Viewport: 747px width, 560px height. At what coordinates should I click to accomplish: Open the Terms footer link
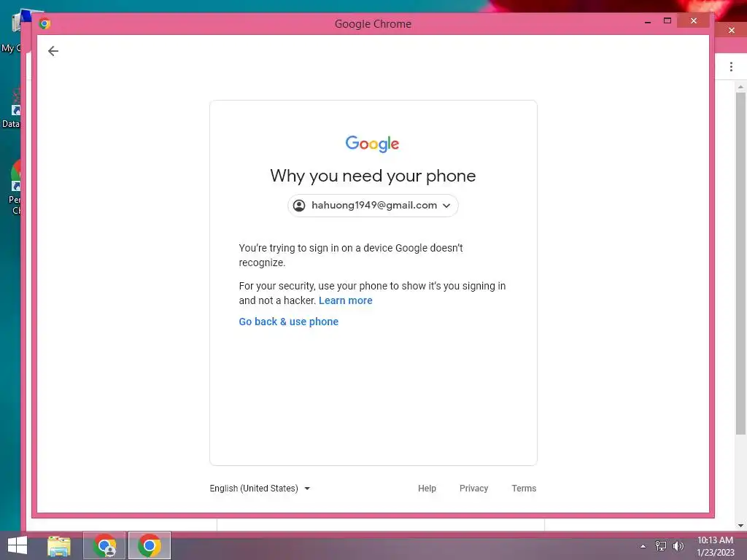[x=524, y=488]
